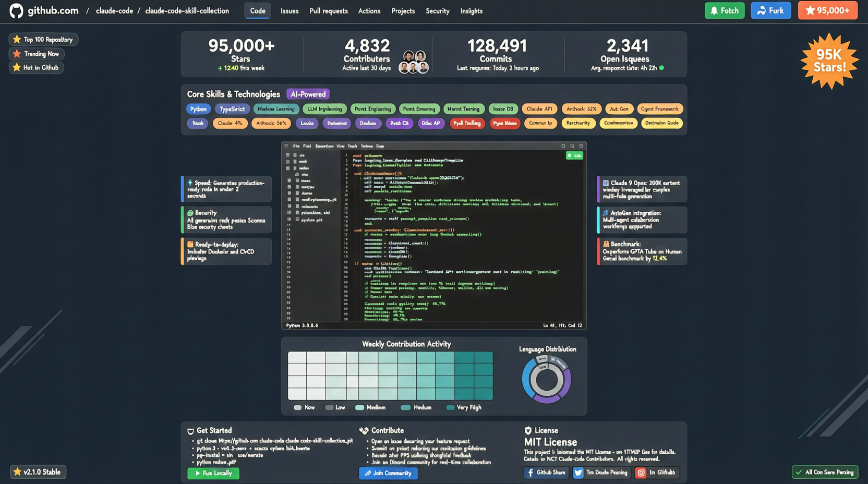Toggle the Very High legend item

464,407
